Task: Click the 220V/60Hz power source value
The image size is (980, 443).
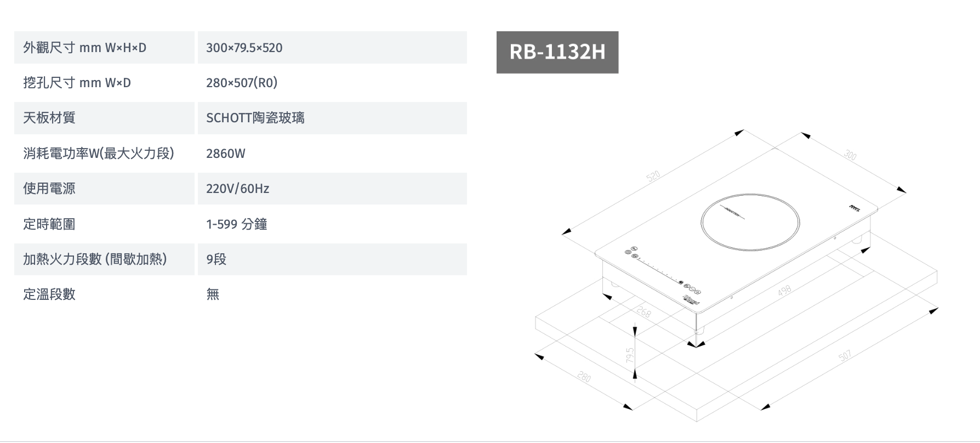Action: [x=238, y=189]
